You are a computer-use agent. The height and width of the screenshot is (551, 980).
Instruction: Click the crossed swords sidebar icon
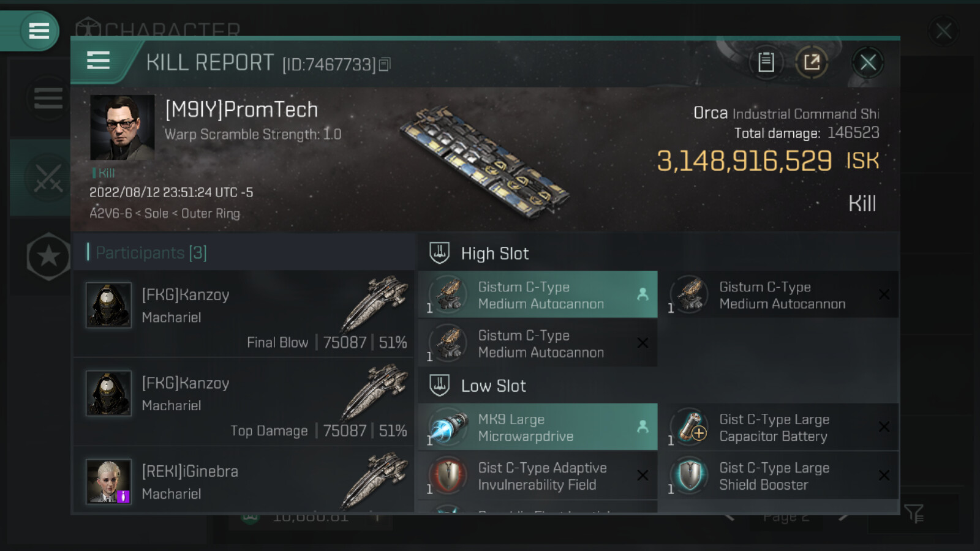coord(48,178)
